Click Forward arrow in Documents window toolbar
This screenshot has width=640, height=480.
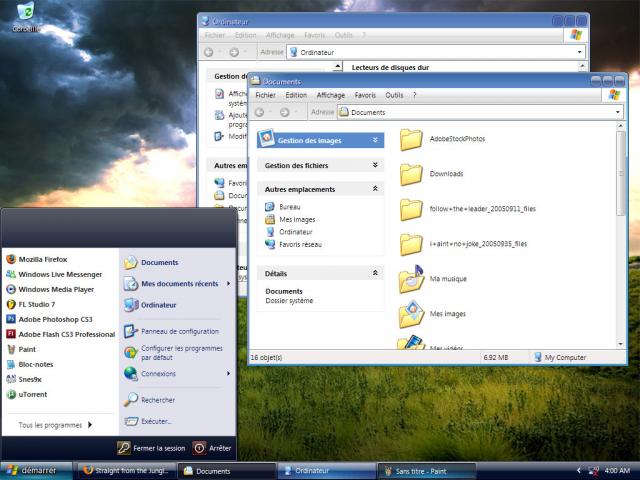click(285, 112)
